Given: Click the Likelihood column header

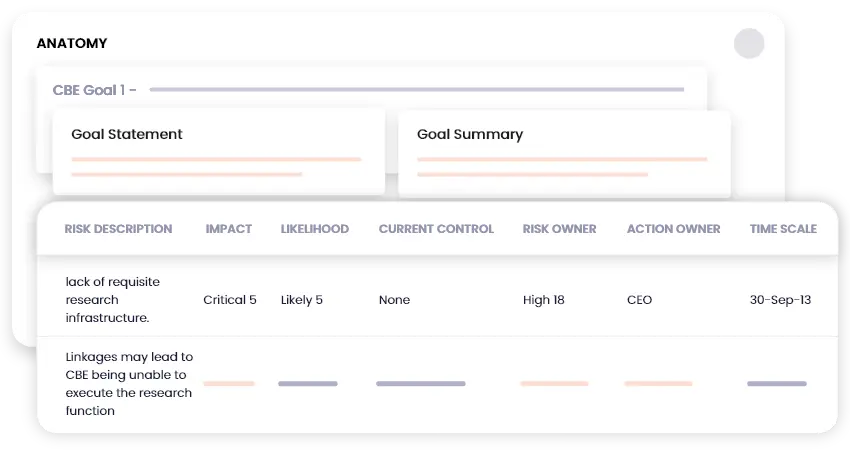Looking at the screenshot, I should 315,229.
